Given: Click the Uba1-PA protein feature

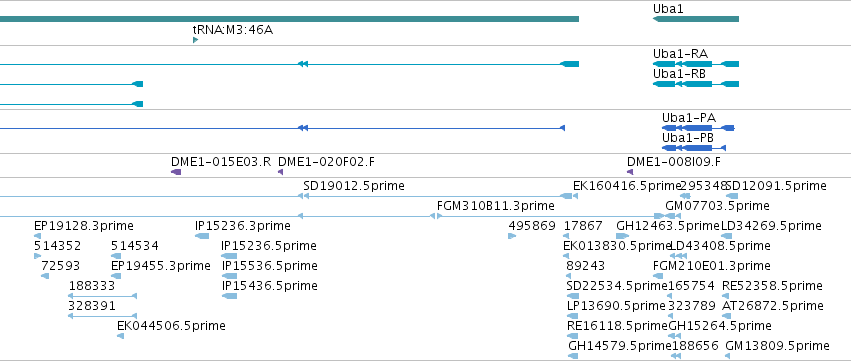Looking at the screenshot, I should point(698,128).
